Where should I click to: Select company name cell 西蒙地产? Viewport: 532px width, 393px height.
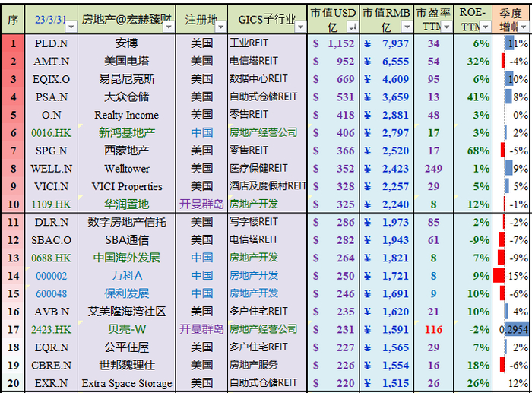(127, 151)
